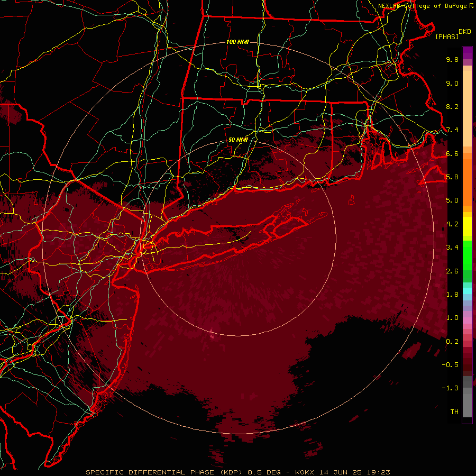This screenshot has height=476, width=476.
Task: Click the pink band of the color bar
Action: pyautogui.click(x=467, y=321)
